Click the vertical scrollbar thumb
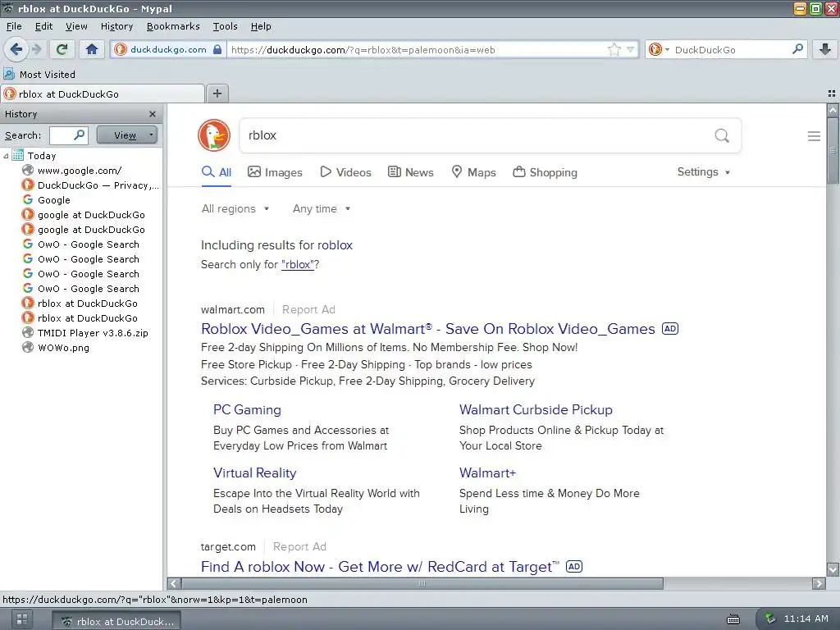 click(833, 151)
